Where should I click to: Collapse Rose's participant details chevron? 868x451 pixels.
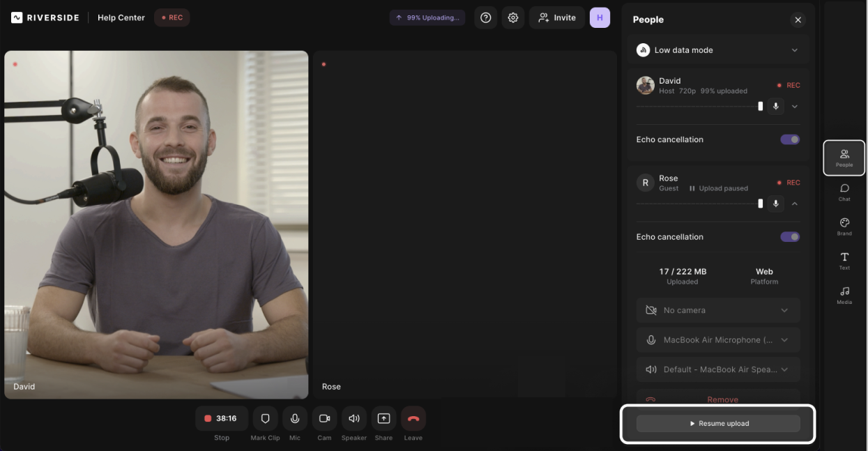tap(795, 204)
